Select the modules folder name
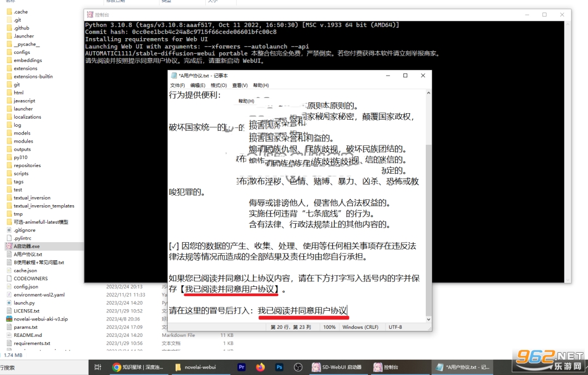The height and width of the screenshot is (375, 588). (23, 141)
